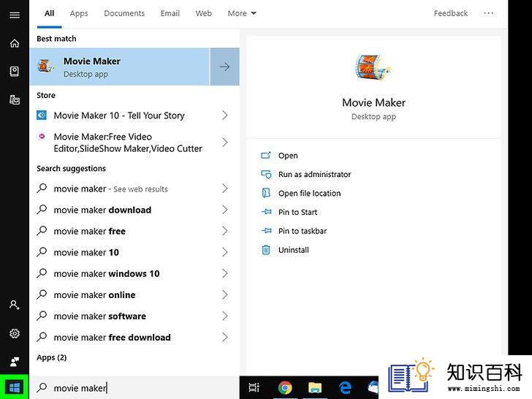
Task: Expand 'movie maker software' suggestion chevron
Action: pos(224,316)
